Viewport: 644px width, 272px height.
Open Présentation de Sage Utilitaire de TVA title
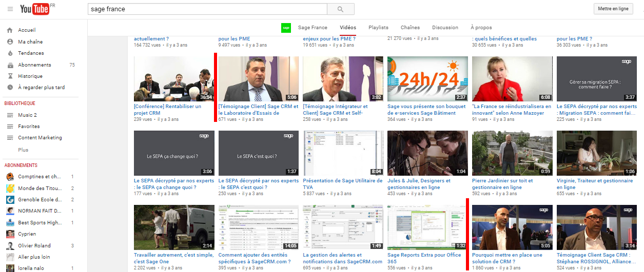click(x=343, y=184)
